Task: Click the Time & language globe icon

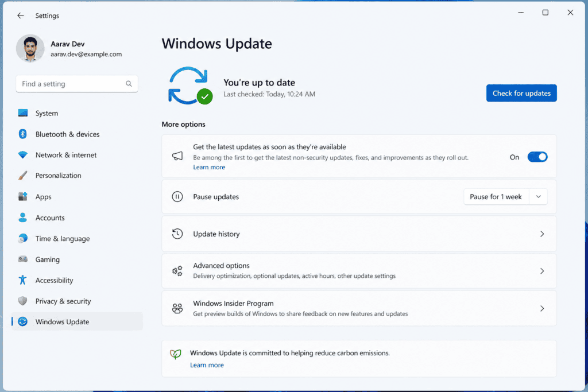Action: tap(23, 238)
